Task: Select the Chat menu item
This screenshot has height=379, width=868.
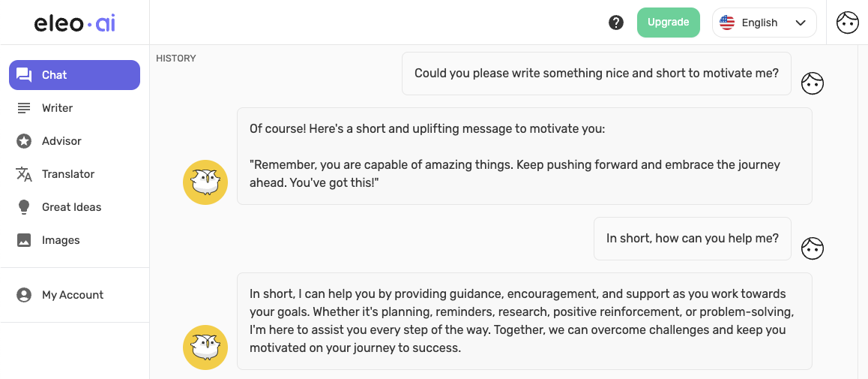Action: pyautogui.click(x=74, y=75)
